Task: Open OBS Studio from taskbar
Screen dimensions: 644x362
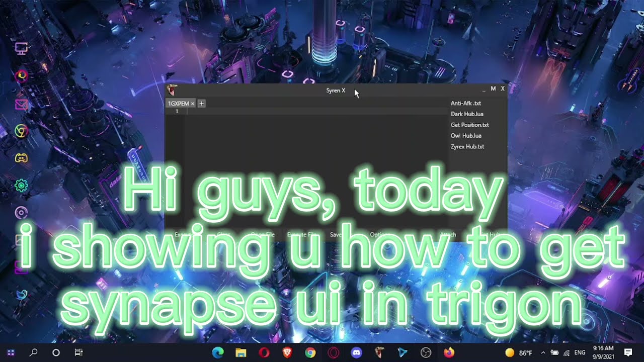Action: [x=426, y=353]
